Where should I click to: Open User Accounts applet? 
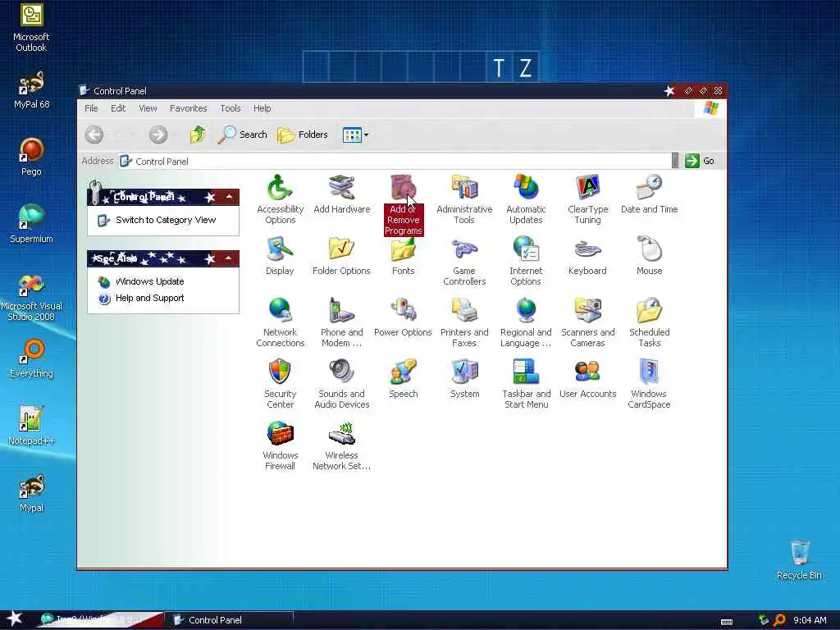click(587, 379)
